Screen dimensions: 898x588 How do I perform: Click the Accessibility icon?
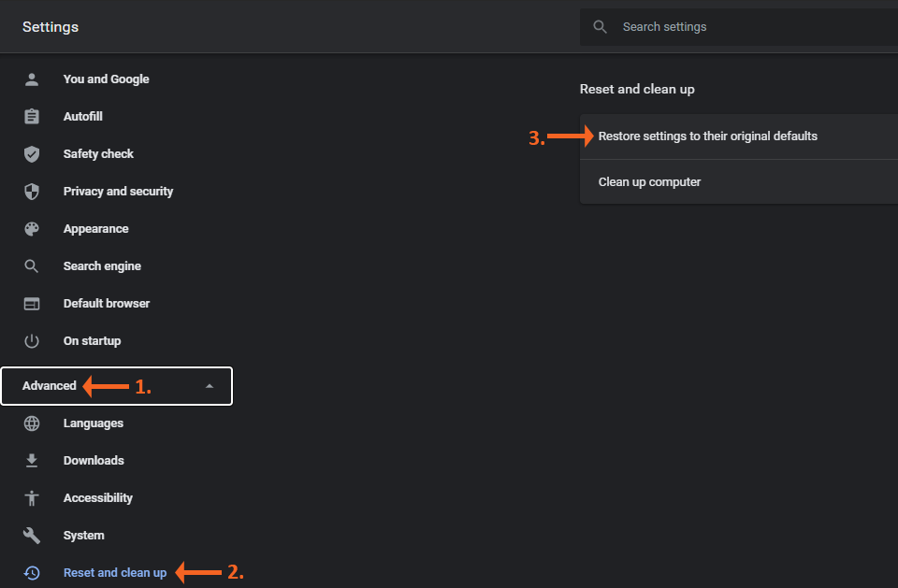[32, 497]
